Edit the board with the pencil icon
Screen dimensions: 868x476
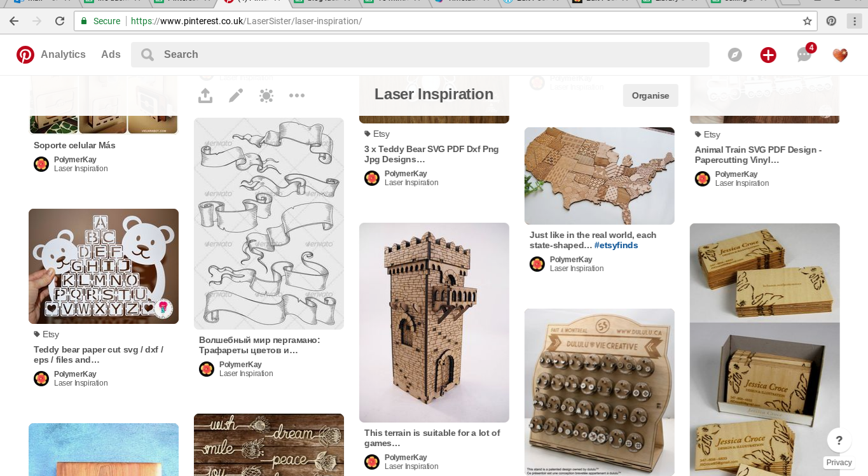235,95
